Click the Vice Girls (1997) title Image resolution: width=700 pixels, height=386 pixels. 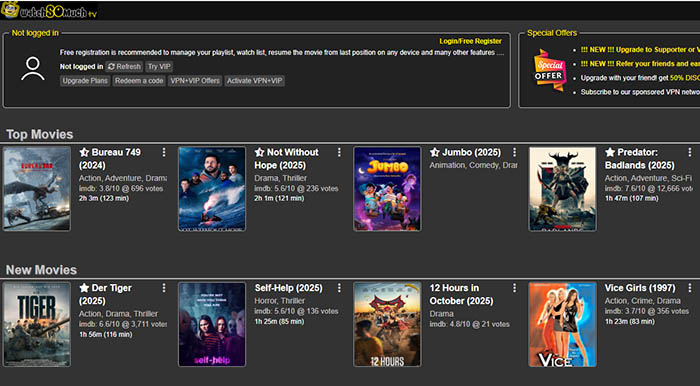click(x=640, y=288)
